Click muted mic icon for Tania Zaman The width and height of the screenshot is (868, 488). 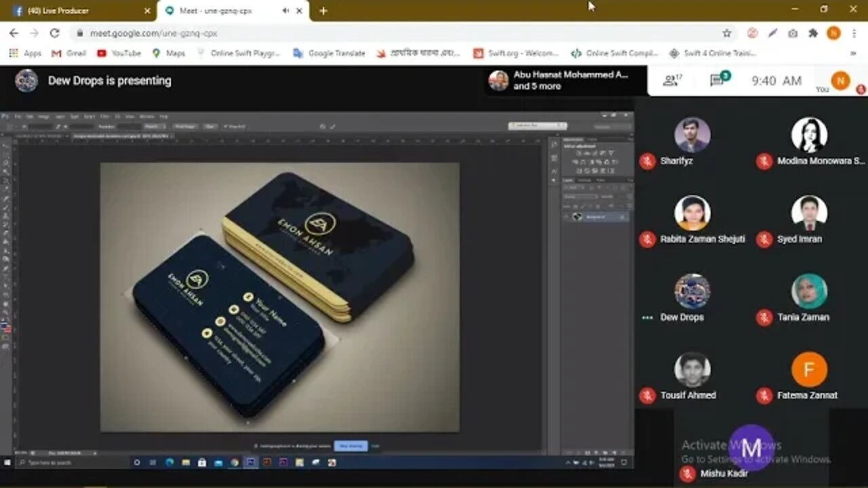click(764, 317)
